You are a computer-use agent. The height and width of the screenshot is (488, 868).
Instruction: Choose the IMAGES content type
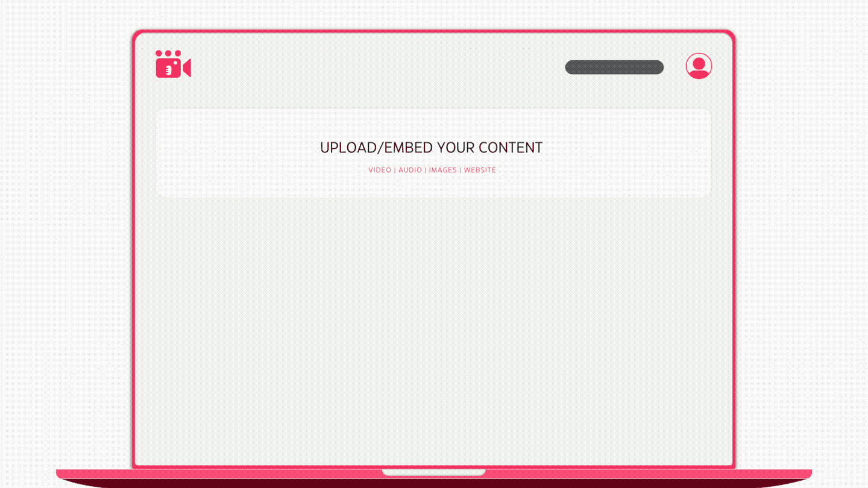(442, 170)
